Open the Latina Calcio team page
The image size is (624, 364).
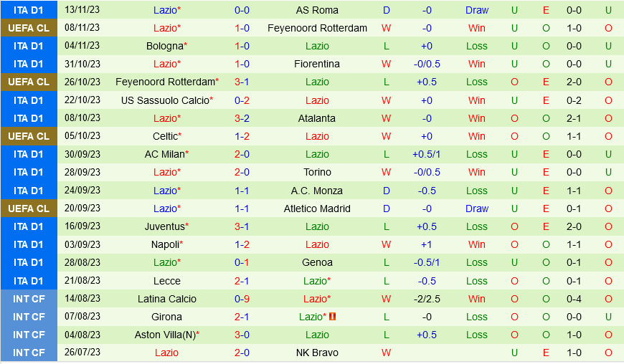click(x=166, y=299)
